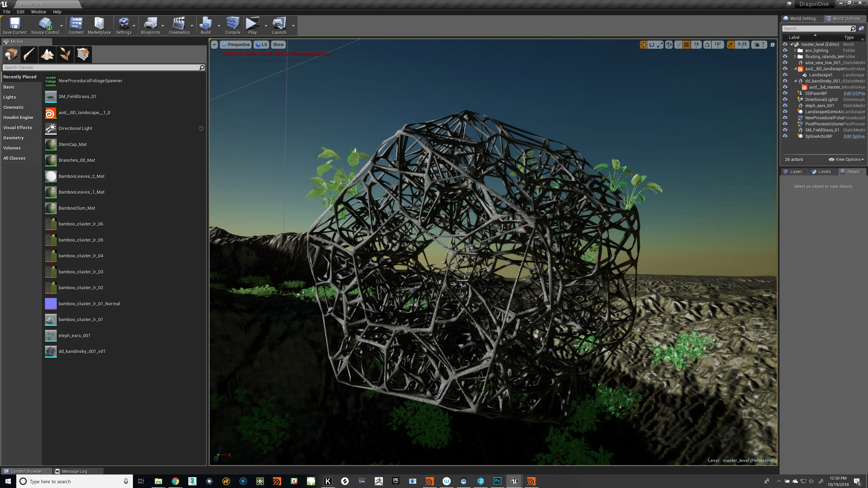Open the Settings toolbar icon

click(x=124, y=26)
